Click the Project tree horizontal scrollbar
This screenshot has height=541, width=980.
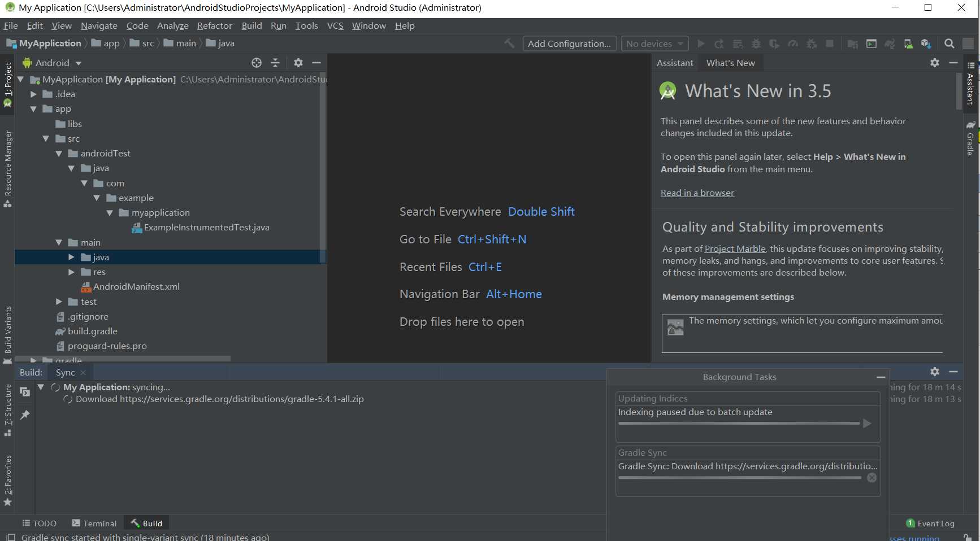point(123,359)
